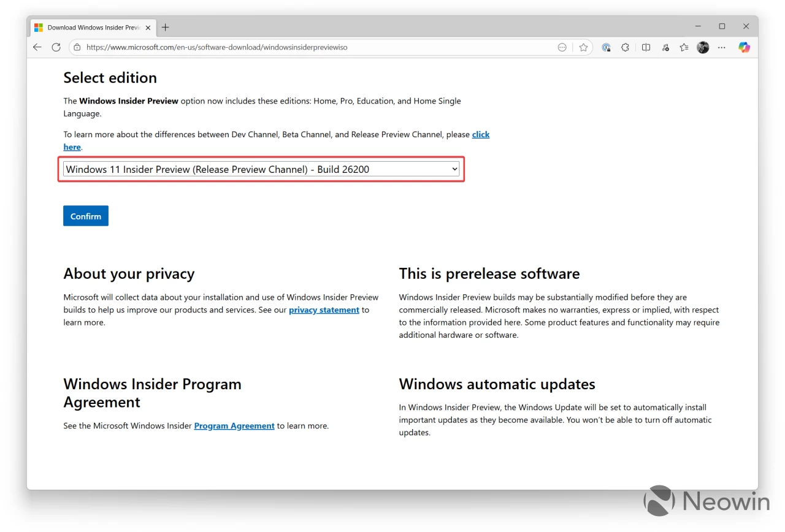Open the Copilot sidebar icon
Image resolution: width=785 pixels, height=532 pixels.
point(744,47)
